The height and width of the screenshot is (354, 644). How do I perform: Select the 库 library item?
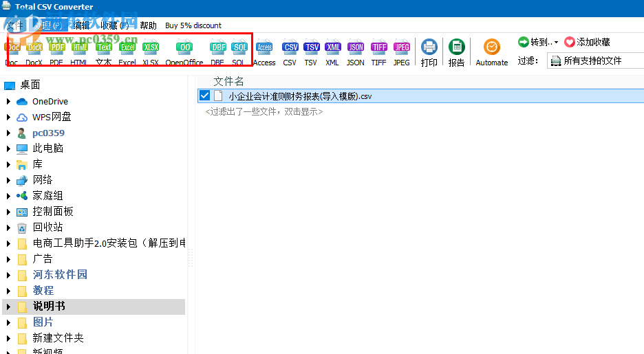coord(37,164)
